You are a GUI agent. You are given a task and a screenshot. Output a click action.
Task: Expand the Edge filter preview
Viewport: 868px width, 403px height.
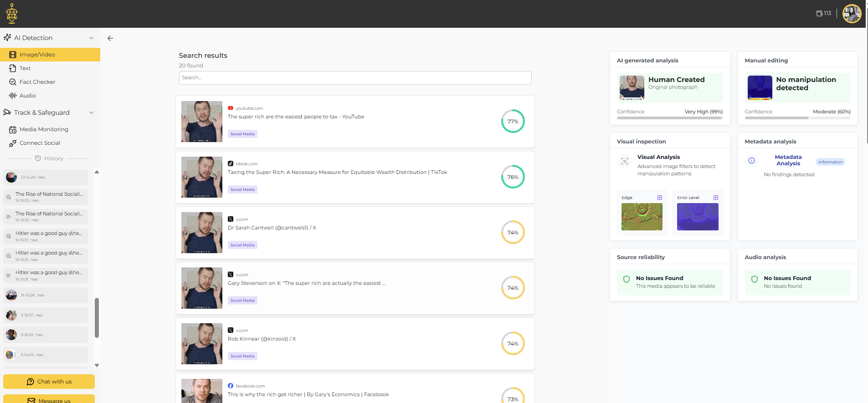(660, 198)
